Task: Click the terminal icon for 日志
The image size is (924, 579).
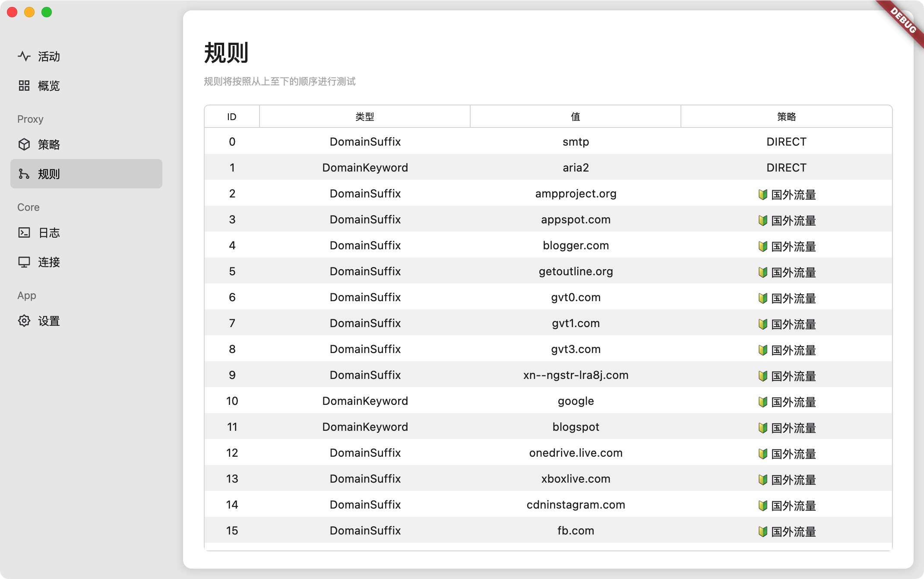Action: [24, 232]
